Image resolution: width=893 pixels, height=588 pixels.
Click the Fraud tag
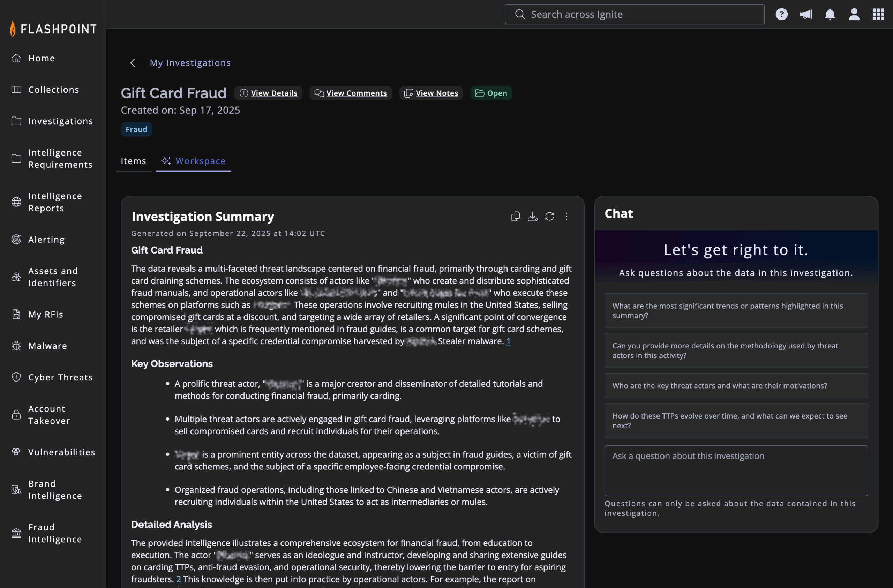coord(137,129)
